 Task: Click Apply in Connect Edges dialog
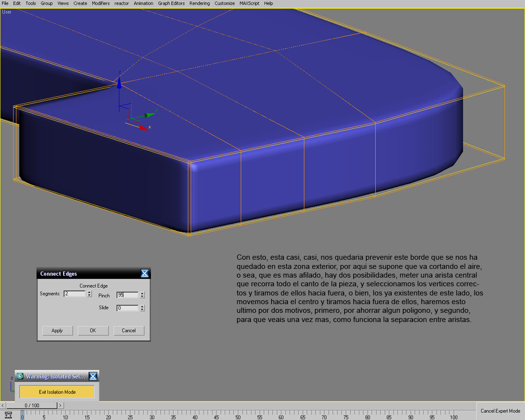[57, 331]
